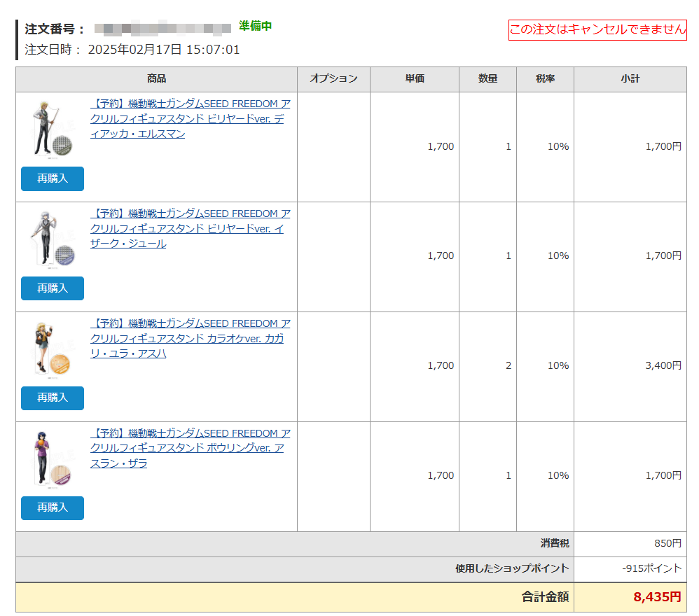Click 再購入 button for アスラン・ザラ item
699x616 pixels.
pos(53,507)
